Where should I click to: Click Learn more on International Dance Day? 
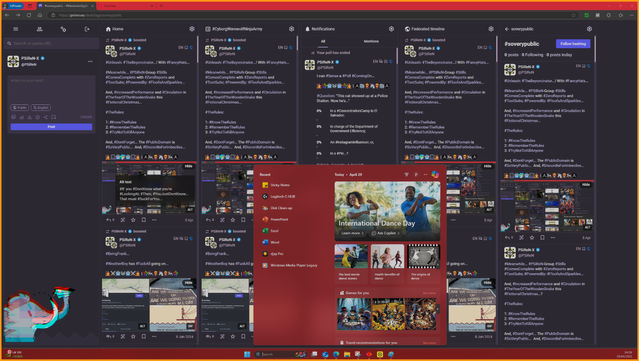[353, 233]
